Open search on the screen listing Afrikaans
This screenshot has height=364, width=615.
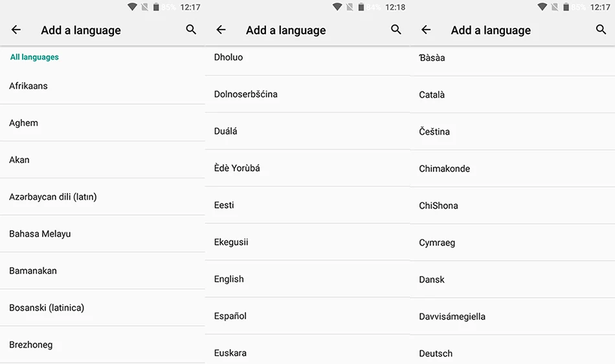191,30
